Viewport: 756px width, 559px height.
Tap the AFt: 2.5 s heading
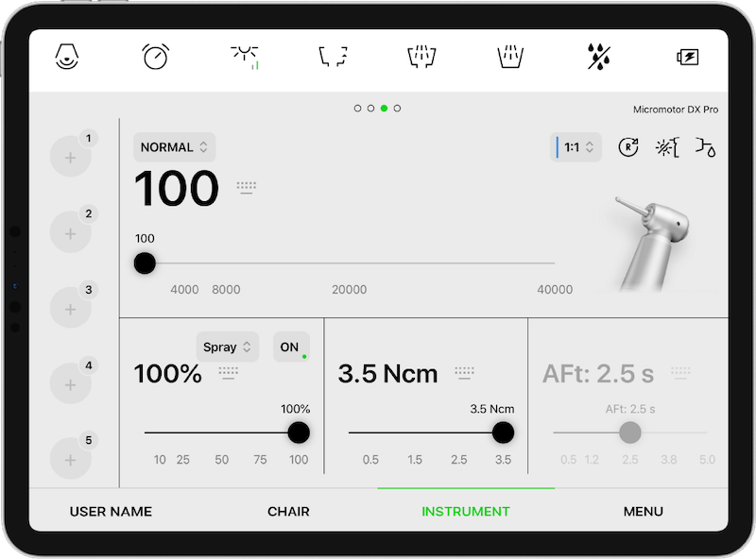click(x=598, y=374)
